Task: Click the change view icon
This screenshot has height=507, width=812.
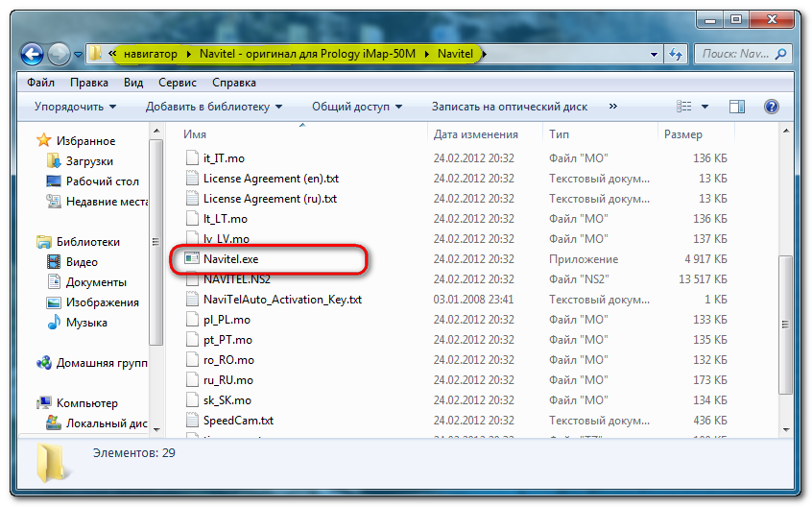Action: (684, 107)
